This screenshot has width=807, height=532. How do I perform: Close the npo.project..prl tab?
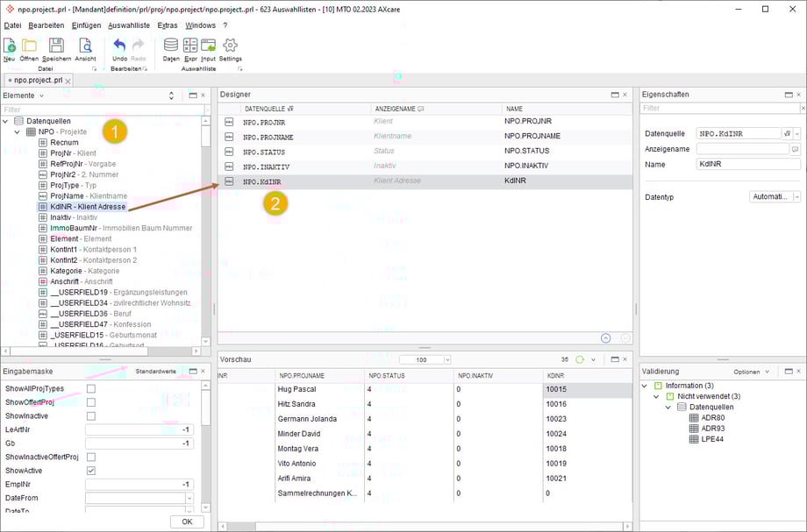pyautogui.click(x=68, y=82)
